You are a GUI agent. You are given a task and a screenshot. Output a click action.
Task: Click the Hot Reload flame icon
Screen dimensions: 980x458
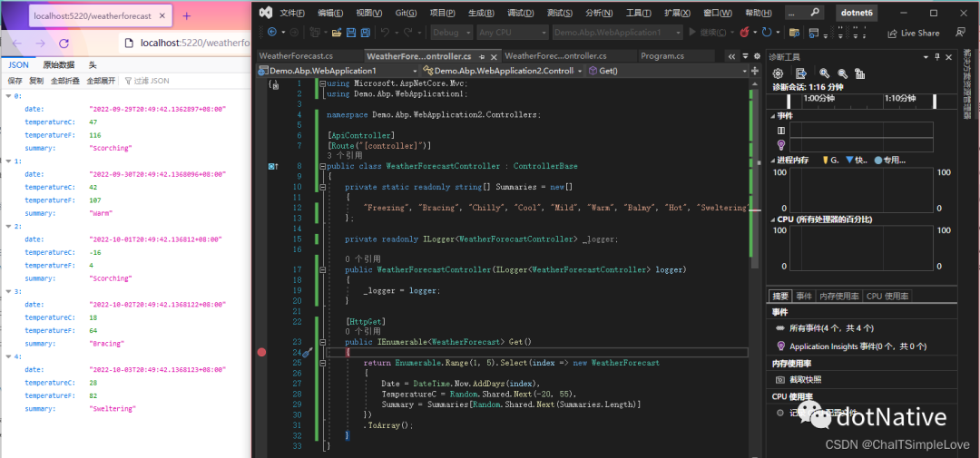pos(744,33)
